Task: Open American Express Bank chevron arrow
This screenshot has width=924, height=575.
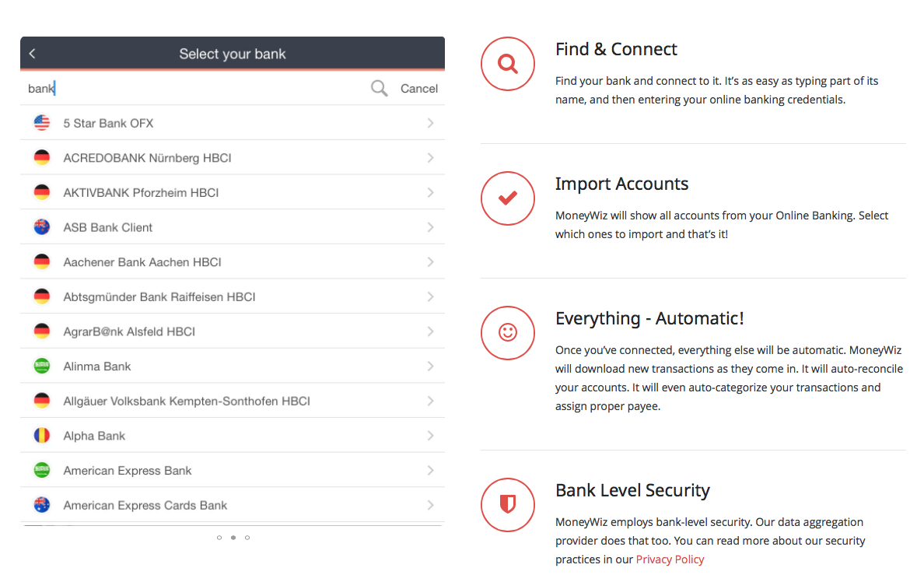Action: tap(430, 471)
